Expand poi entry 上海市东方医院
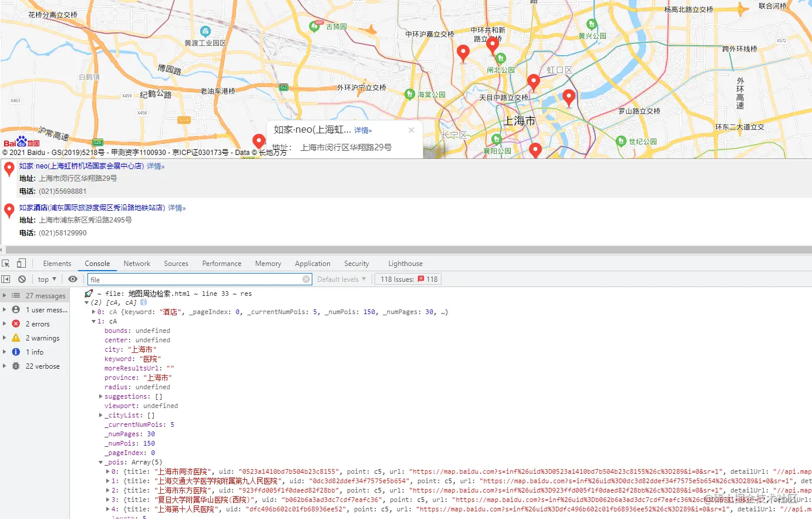812x519 pixels. point(107,491)
